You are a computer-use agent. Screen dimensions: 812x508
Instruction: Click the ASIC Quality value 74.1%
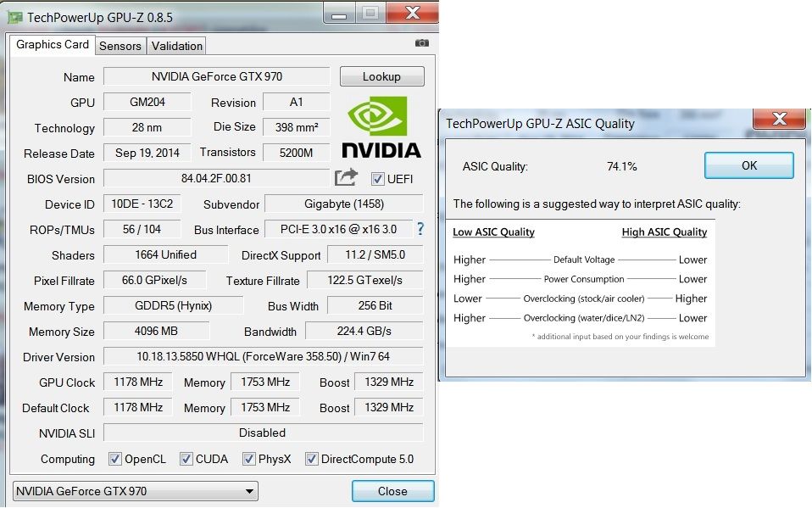621,166
